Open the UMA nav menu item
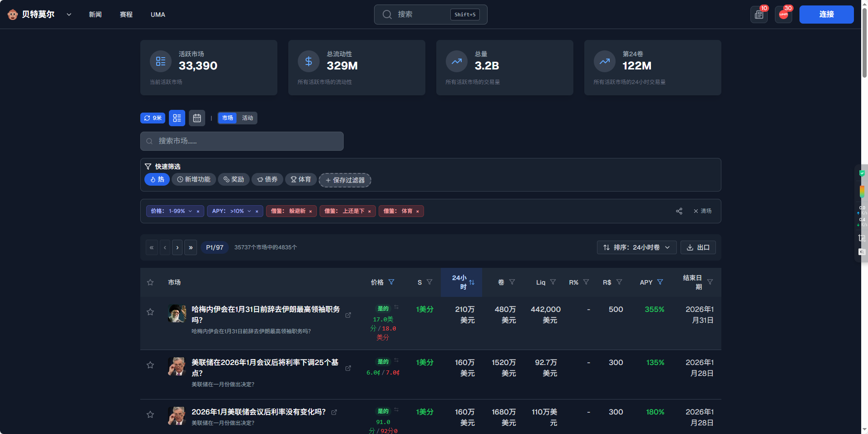 (x=158, y=15)
